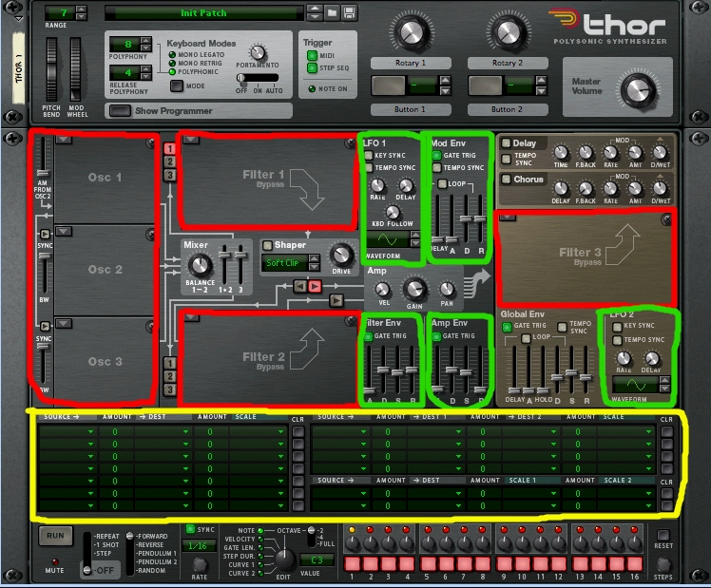
Task: Adjust the LFO 1 KBD Follow knob
Action: click(x=393, y=212)
